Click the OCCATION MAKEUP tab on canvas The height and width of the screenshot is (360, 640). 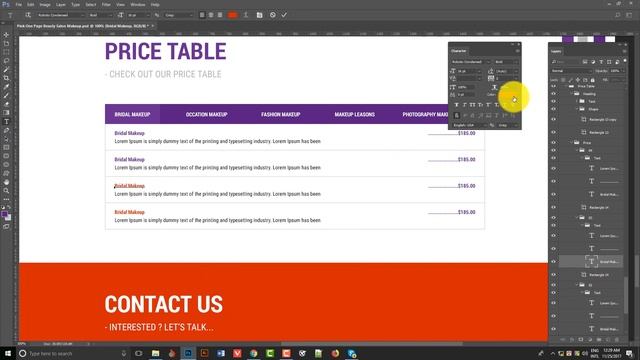(x=207, y=115)
